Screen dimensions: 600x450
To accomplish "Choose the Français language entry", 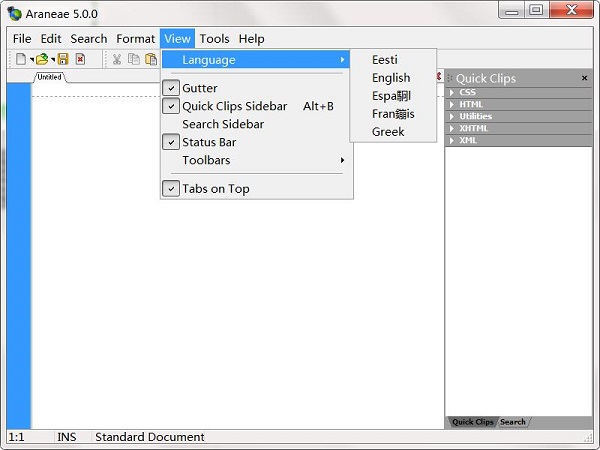I will [393, 114].
